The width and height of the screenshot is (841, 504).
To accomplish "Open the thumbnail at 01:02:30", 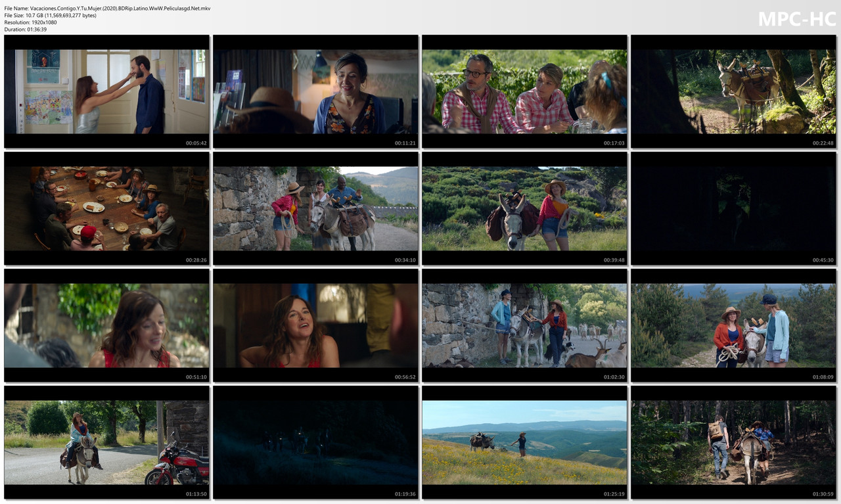I will (524, 325).
